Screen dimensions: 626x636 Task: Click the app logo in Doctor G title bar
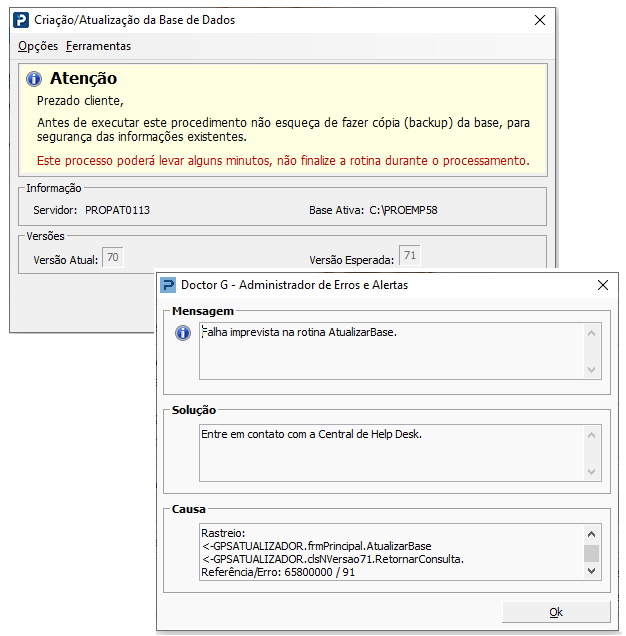(168, 285)
